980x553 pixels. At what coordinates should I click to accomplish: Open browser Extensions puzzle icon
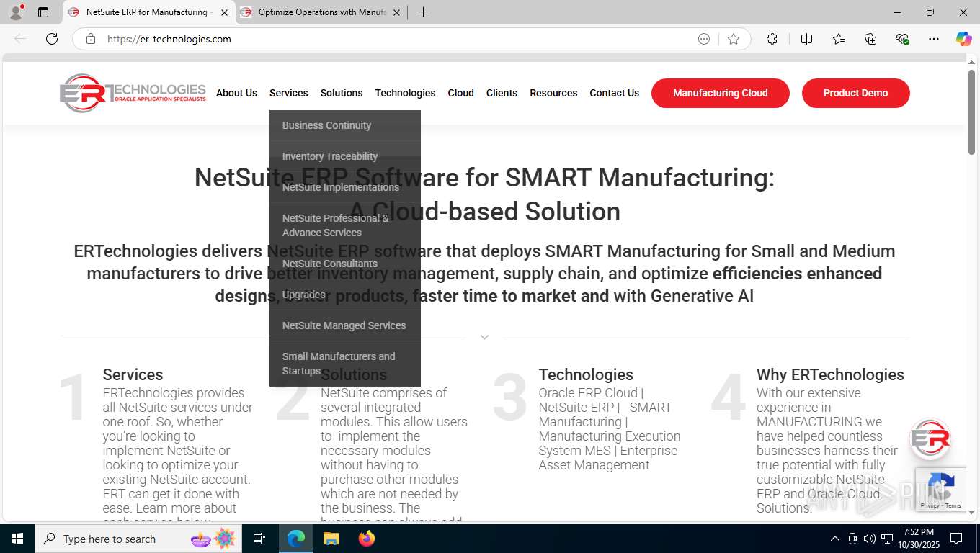click(x=772, y=39)
